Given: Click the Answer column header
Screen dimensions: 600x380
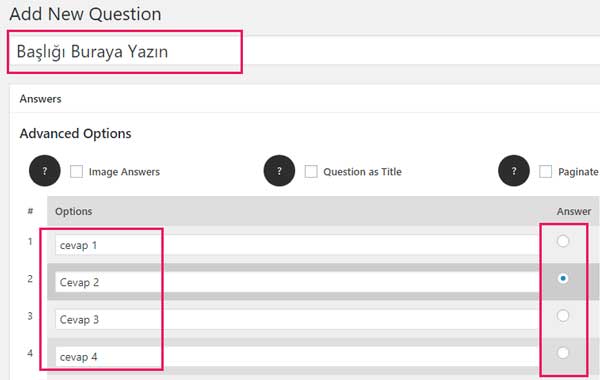Looking at the screenshot, I should point(574,211).
